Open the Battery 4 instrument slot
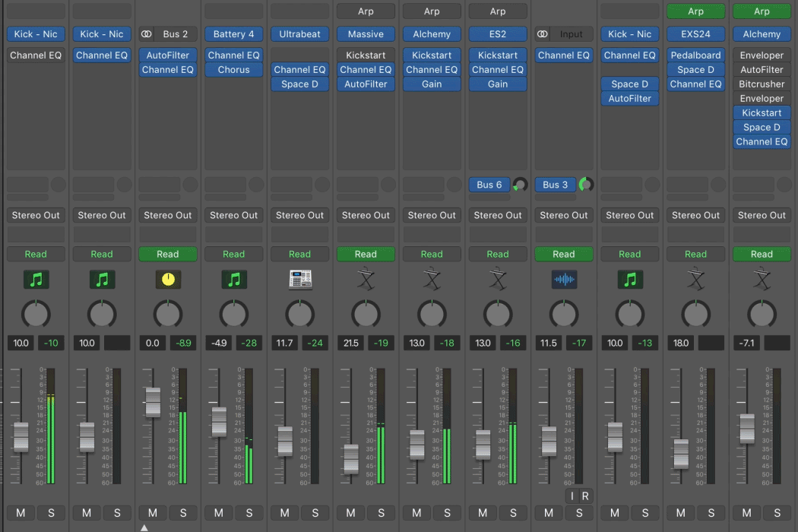Viewport: 798px width, 532px height. [234, 34]
